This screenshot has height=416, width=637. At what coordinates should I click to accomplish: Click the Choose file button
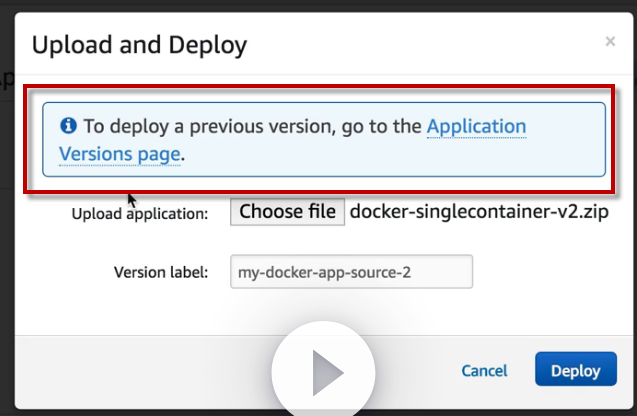click(x=287, y=212)
